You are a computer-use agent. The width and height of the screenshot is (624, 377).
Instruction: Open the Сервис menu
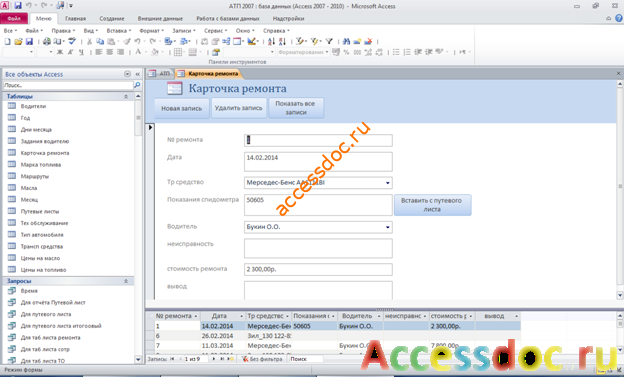point(215,31)
